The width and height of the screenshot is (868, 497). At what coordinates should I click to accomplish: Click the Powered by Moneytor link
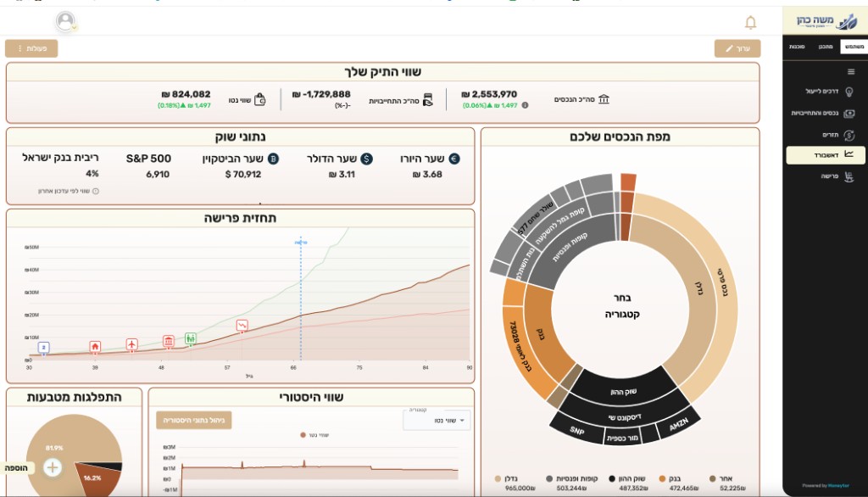[826, 486]
